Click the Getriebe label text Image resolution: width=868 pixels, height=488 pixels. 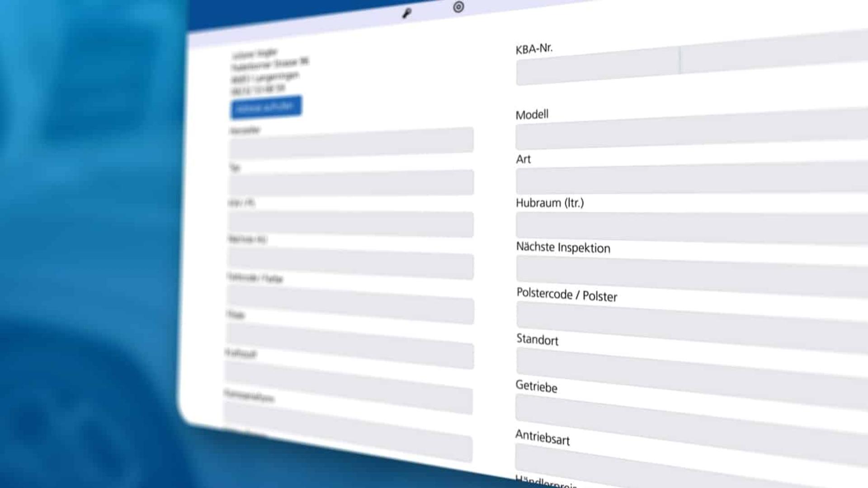point(537,386)
